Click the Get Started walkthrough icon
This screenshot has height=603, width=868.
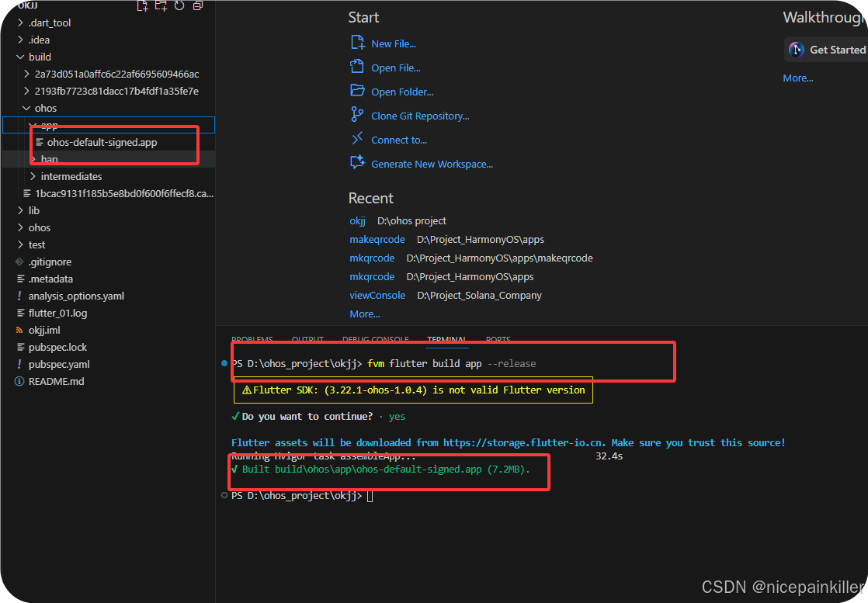797,50
